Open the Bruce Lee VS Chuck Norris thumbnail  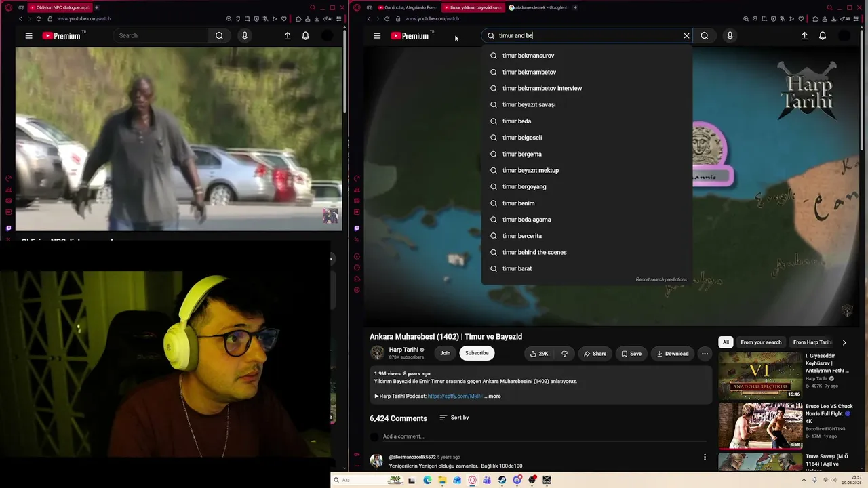760,426
